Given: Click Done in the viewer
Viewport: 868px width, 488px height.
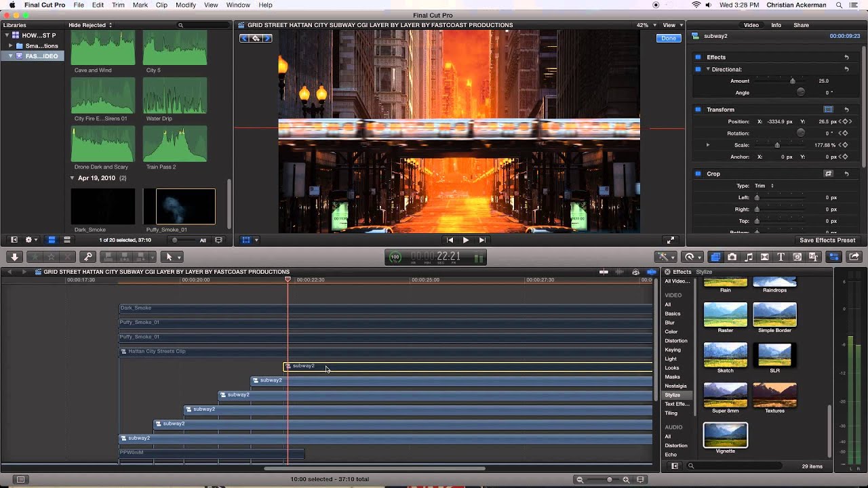Looking at the screenshot, I should pos(669,38).
